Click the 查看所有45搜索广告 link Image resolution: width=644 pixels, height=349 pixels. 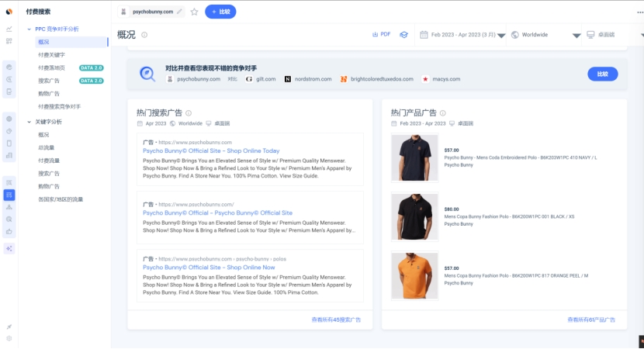(x=336, y=320)
